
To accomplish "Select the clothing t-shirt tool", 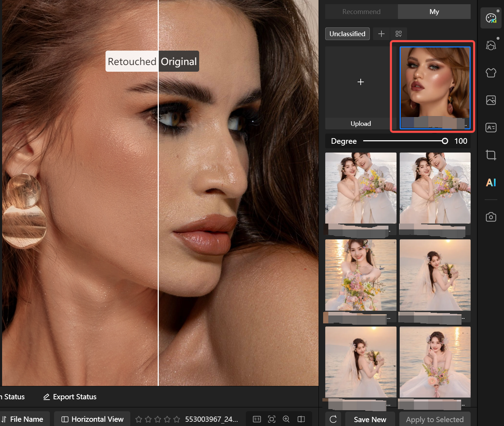I will 491,73.
